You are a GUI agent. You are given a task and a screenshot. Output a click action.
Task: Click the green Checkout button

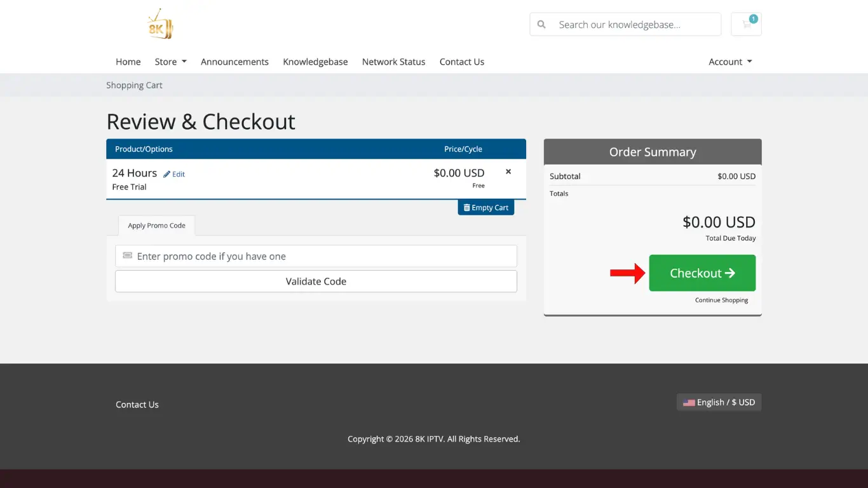point(702,273)
